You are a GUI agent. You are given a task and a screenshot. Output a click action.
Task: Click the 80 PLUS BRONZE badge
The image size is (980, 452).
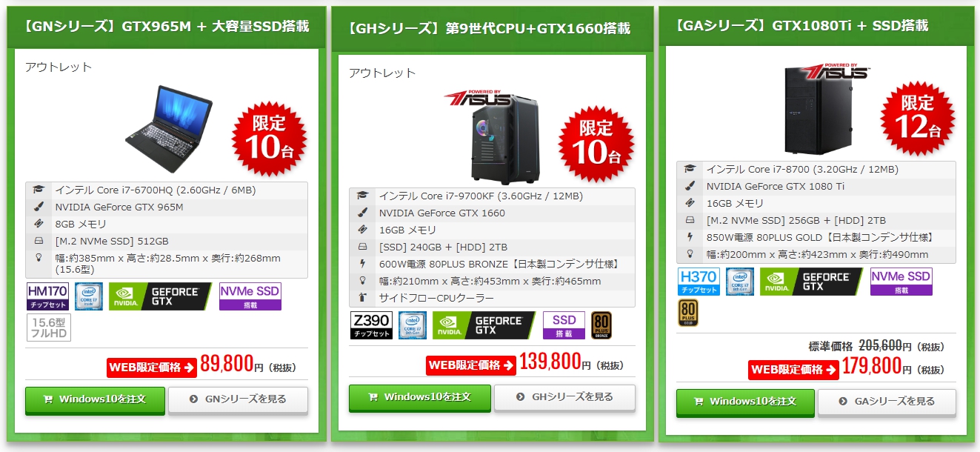[x=601, y=325]
